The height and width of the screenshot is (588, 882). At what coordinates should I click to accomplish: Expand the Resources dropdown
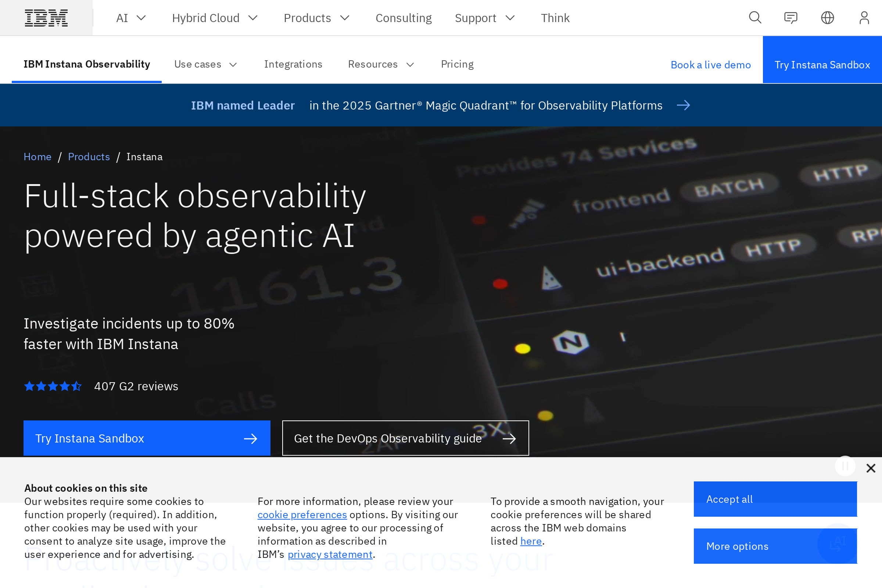[381, 65]
